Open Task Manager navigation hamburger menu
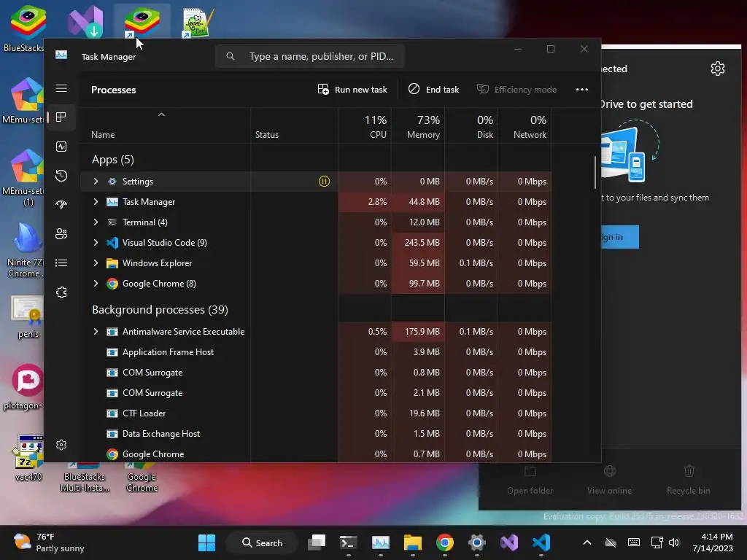Image resolution: width=747 pixels, height=560 pixels. click(x=61, y=88)
